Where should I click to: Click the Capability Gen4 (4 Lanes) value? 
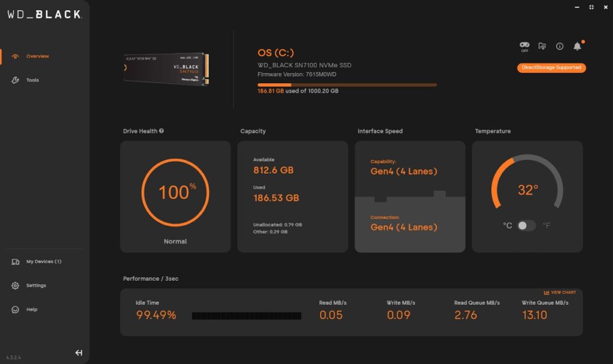click(404, 172)
